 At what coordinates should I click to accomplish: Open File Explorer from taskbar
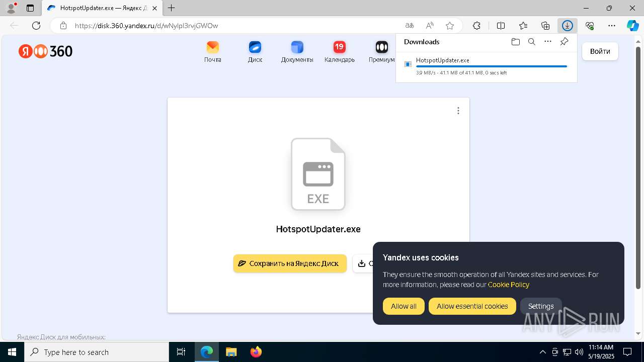(x=231, y=352)
